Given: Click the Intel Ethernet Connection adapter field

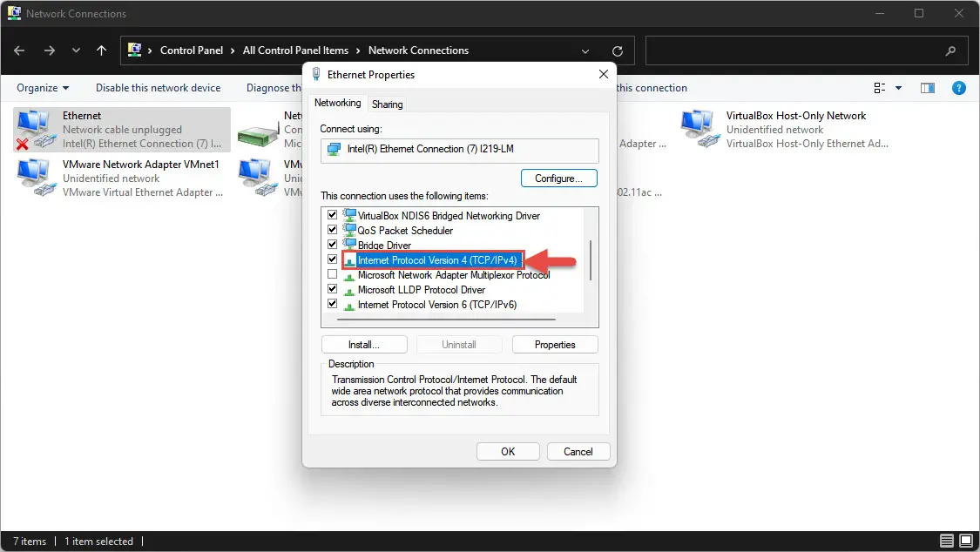Looking at the screenshot, I should click(x=459, y=151).
